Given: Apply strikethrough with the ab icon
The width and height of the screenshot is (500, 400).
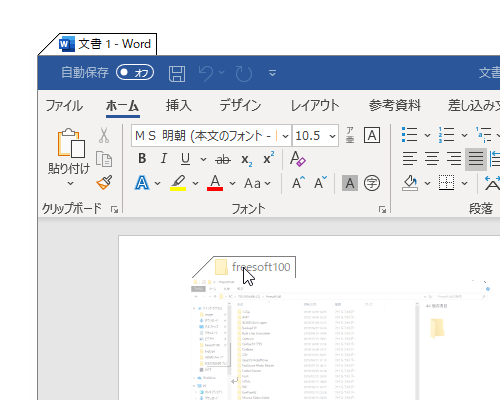Looking at the screenshot, I should click(x=223, y=160).
